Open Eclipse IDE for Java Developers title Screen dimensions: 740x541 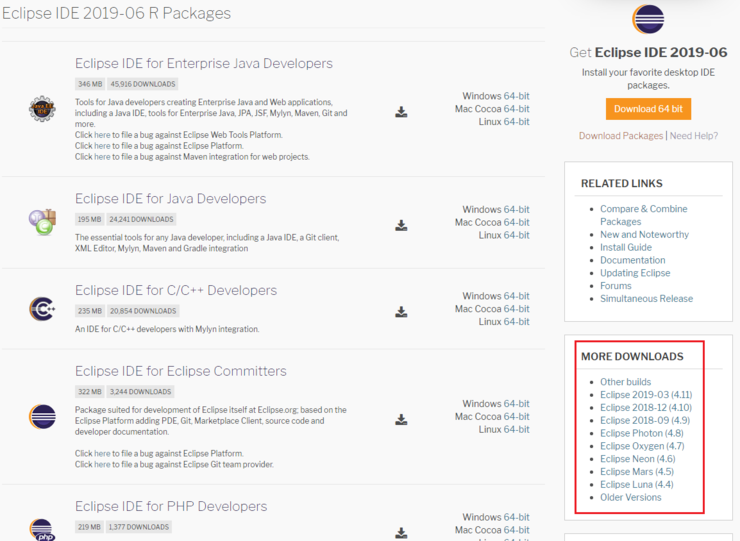(170, 199)
